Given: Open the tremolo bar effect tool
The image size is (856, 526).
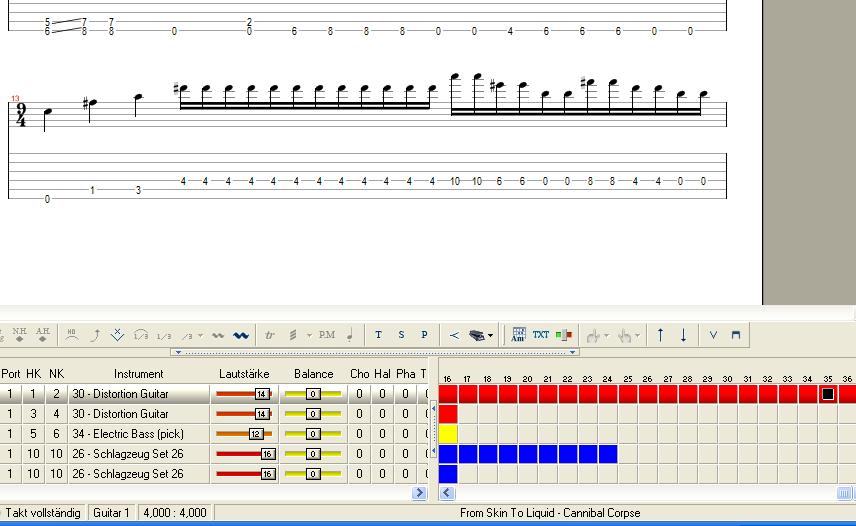Looking at the screenshot, I should [x=117, y=335].
